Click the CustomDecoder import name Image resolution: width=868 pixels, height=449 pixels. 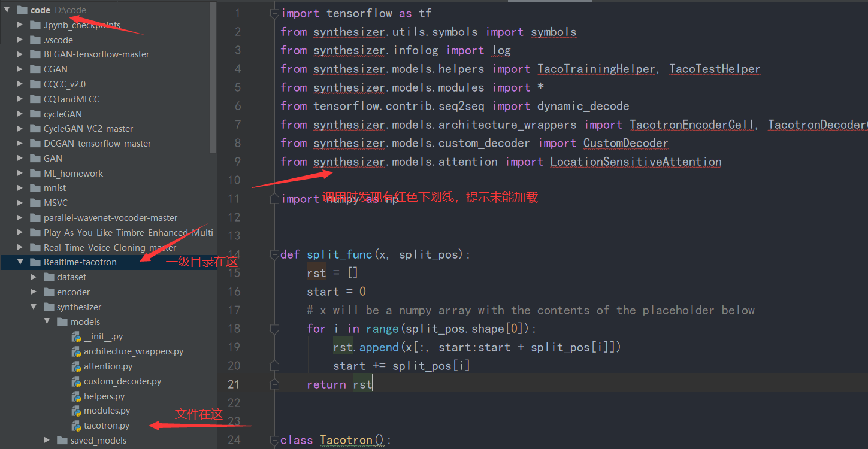[626, 143]
